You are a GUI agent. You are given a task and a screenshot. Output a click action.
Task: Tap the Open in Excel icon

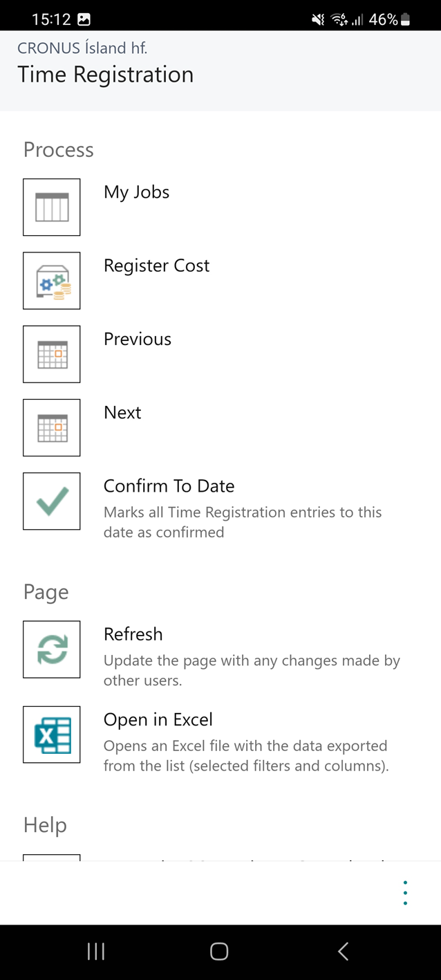[x=52, y=734]
